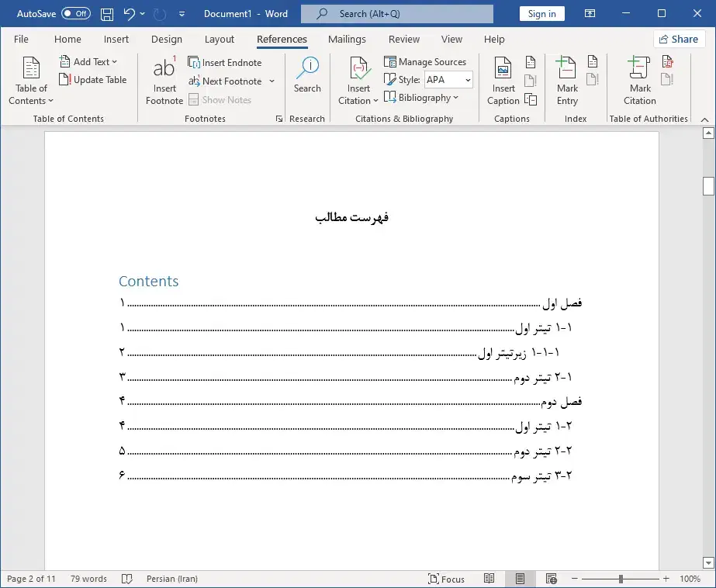Click the Insert Caption icon
The width and height of the screenshot is (716, 588).
click(x=503, y=70)
